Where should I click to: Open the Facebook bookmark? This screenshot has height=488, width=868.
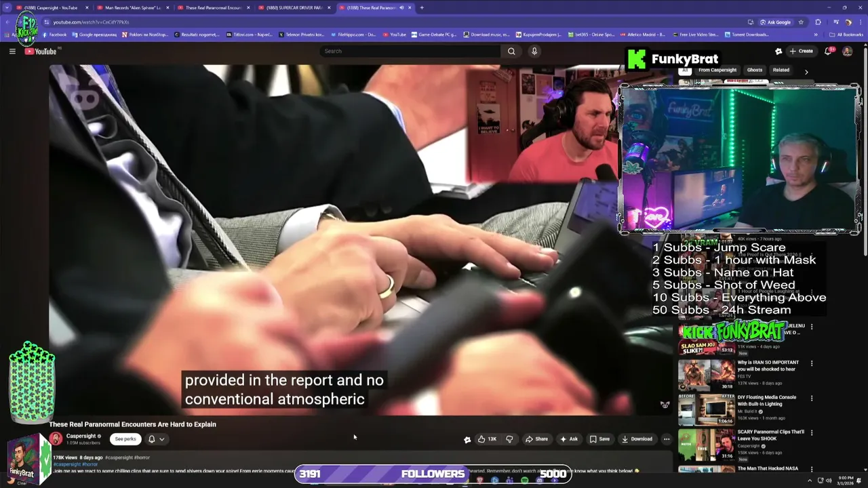54,35
